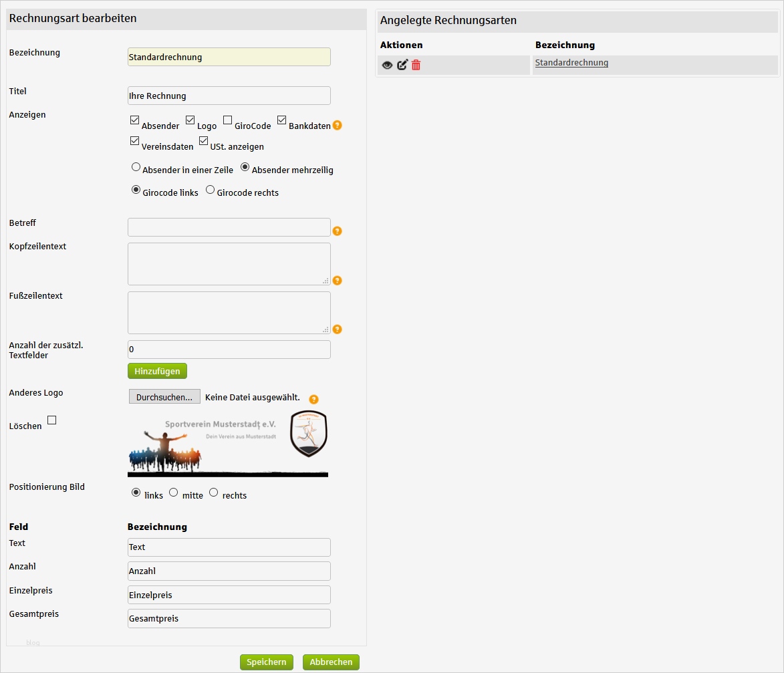Screen dimensions: 784x673
Task: Open the Standardrechnung link in the list
Action: [571, 63]
